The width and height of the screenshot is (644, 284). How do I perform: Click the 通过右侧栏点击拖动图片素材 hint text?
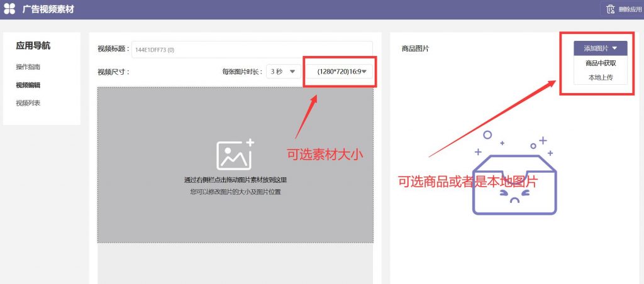[235, 180]
